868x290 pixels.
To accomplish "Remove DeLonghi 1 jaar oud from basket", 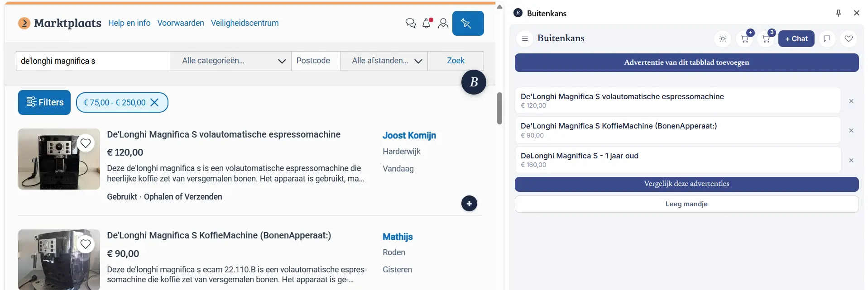I will pyautogui.click(x=851, y=160).
